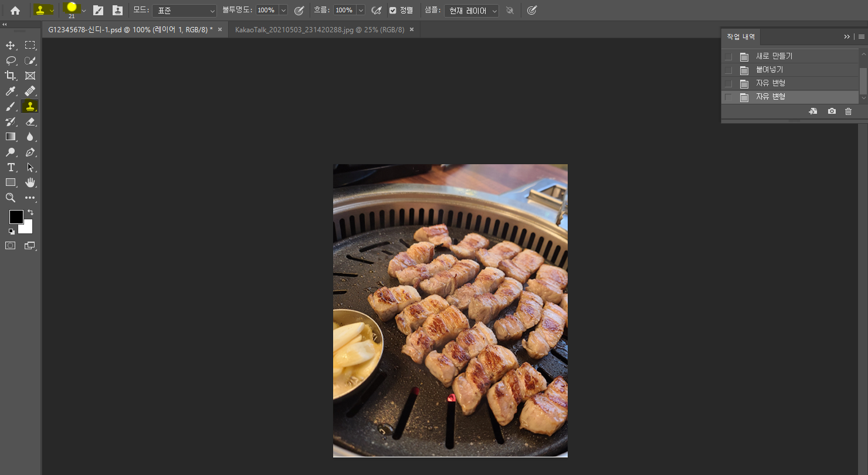This screenshot has width=868, height=475.
Task: Toggle the Brush Settings panel icon
Action: click(x=98, y=10)
